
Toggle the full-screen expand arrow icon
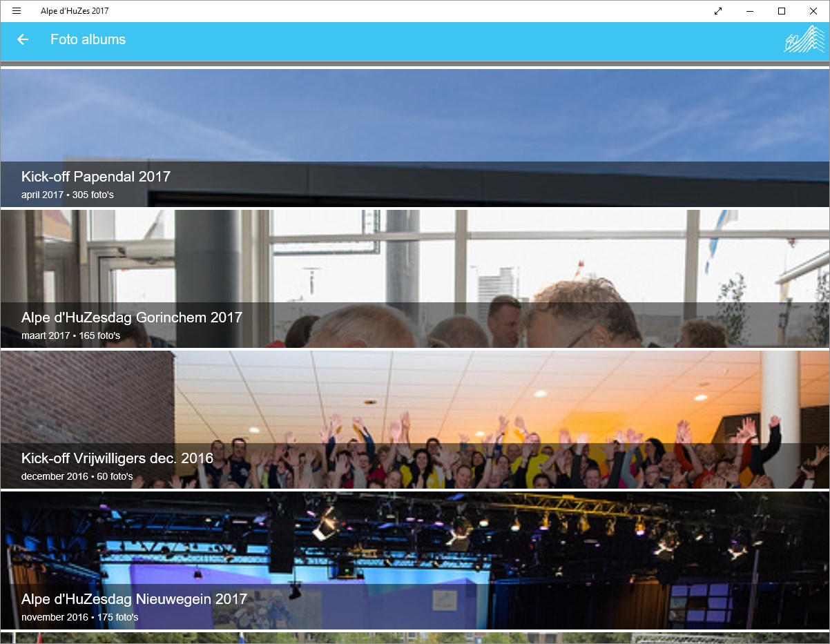pyautogui.click(x=718, y=11)
